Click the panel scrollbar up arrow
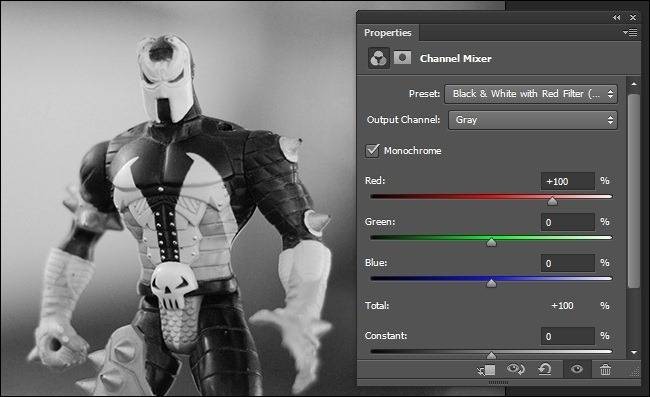Screen dimensions: 650x397 (x=633, y=84)
